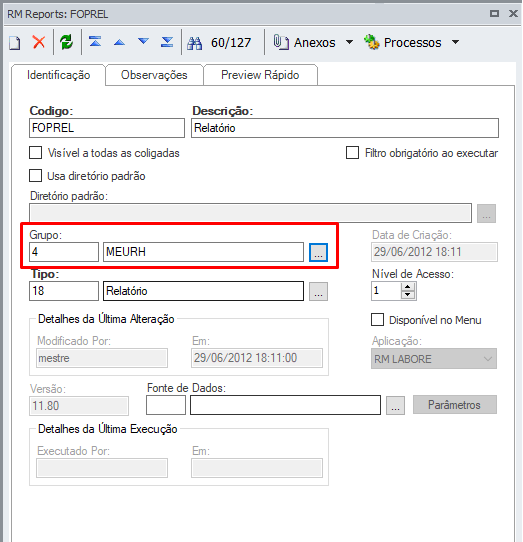Open search with the binoculars icon
Image resolution: width=523 pixels, height=542 pixels.
pyautogui.click(x=195, y=43)
